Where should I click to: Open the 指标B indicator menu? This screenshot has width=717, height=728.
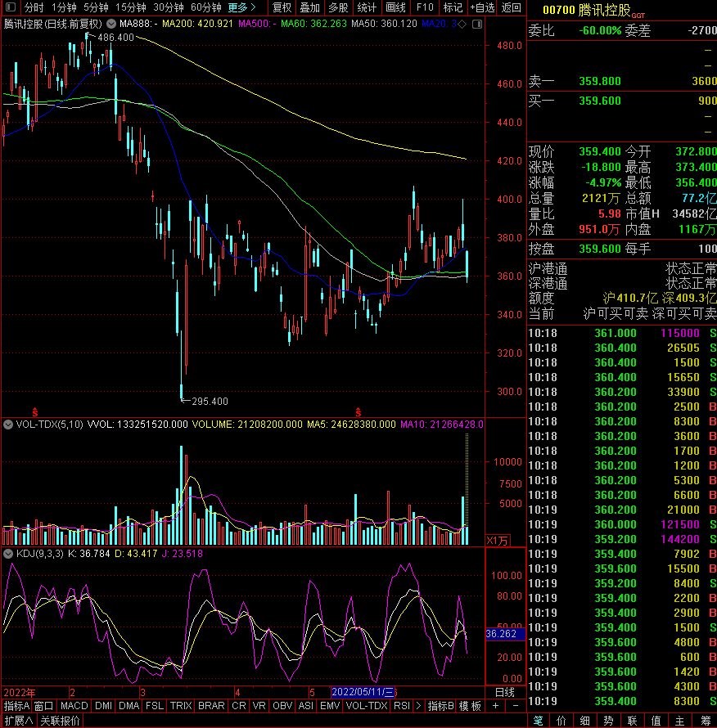click(440, 706)
